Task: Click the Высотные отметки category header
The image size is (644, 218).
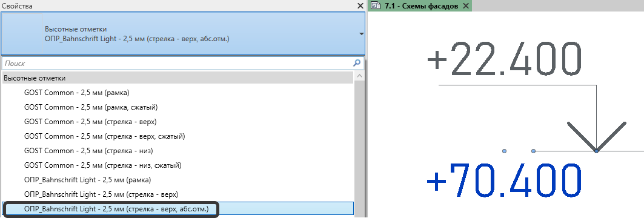Action: [x=178, y=78]
